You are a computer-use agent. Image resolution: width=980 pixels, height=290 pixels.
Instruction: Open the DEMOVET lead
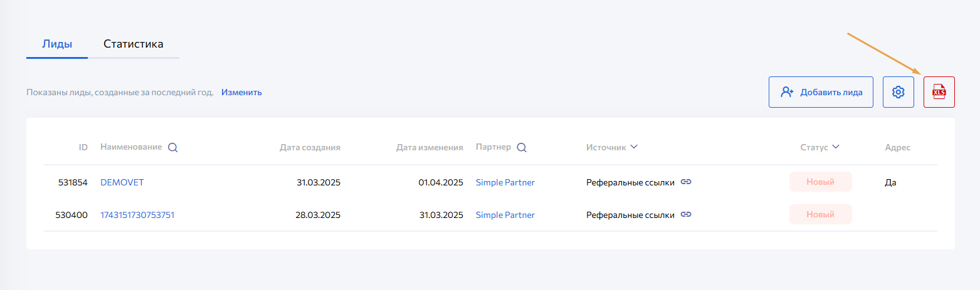coord(122,182)
